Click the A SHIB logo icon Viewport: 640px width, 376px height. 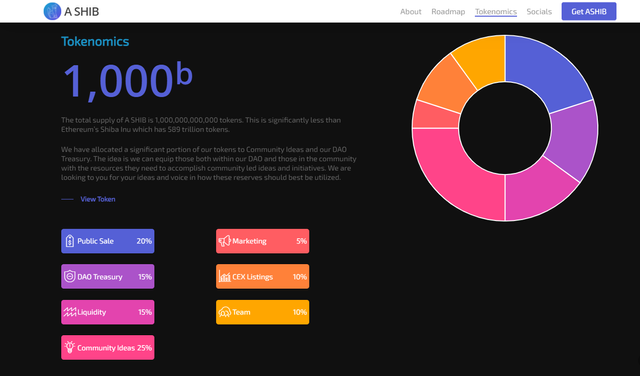(x=52, y=11)
